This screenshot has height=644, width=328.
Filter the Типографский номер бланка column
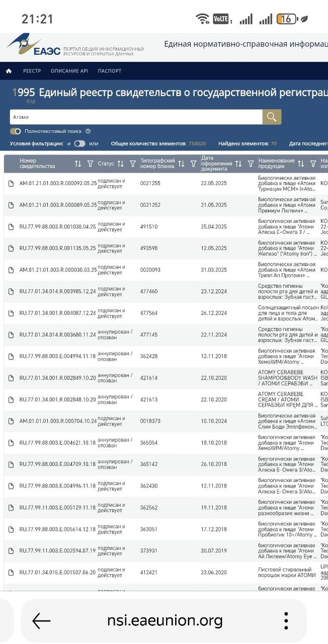193,164
